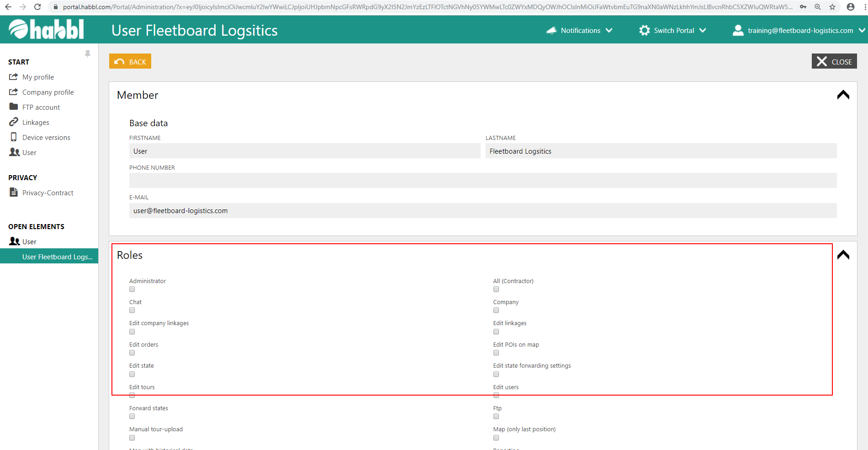868x450 pixels.
Task: Bookmark this page with star icon
Action: [x=832, y=7]
